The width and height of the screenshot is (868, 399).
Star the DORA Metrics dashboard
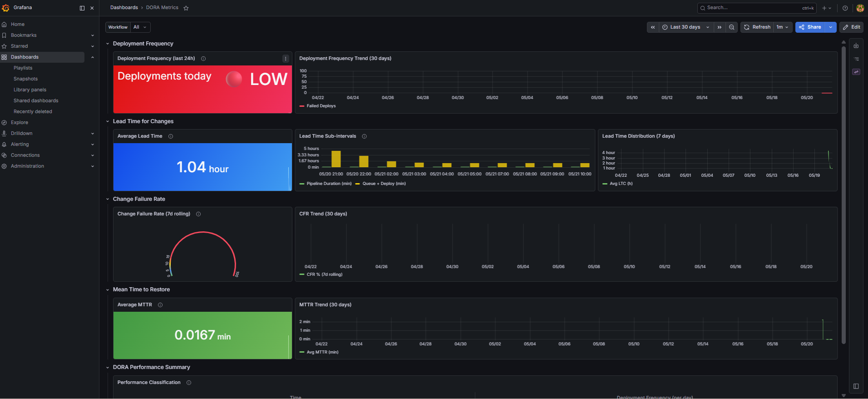tap(186, 8)
